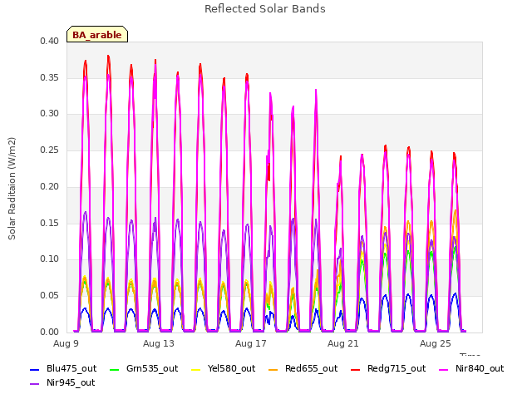This screenshot has height=399, width=532.
Task: Click the yellow Yel580_out legend color marker
Action: point(196,369)
